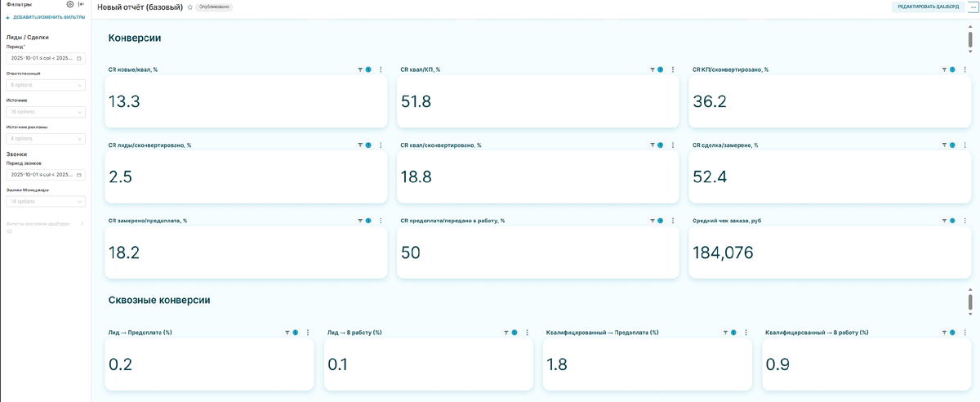Collapse the Фильтры sidebar panel
The image size is (980, 402).
coord(82,4)
